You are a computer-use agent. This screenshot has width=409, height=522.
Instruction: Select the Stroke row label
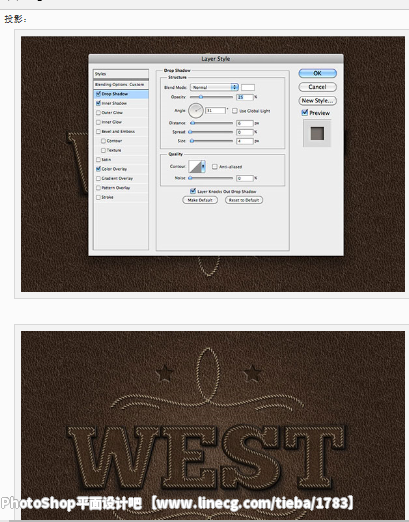coord(107,197)
